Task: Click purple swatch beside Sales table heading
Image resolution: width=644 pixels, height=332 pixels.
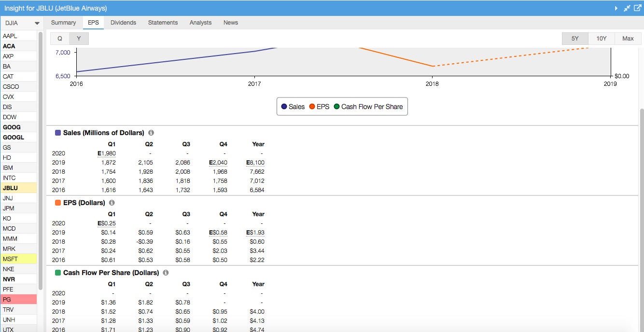Action: pos(58,133)
